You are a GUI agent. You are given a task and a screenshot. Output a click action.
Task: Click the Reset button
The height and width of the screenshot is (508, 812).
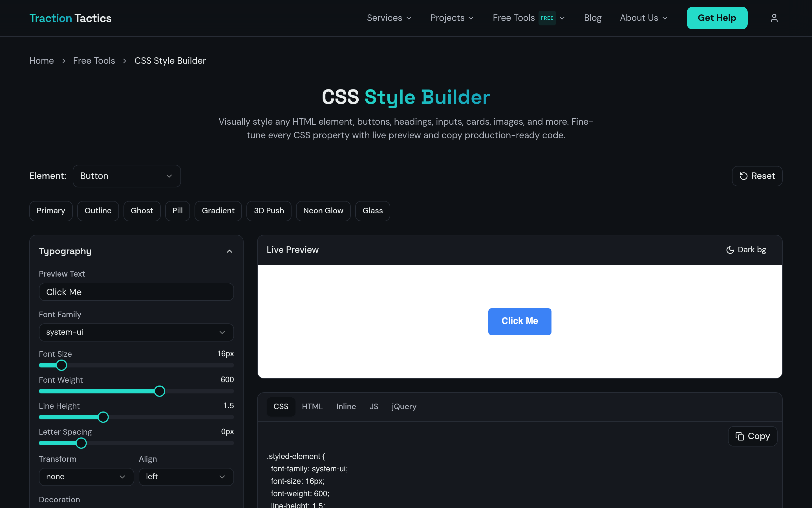tap(757, 176)
